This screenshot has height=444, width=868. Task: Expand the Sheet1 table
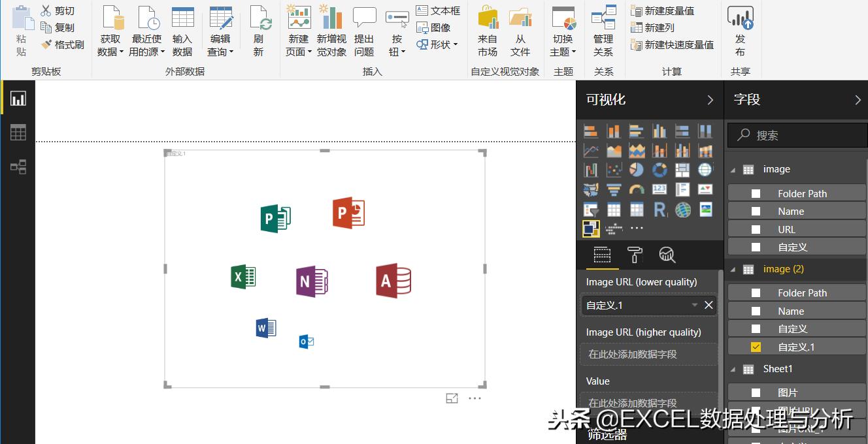(x=733, y=369)
